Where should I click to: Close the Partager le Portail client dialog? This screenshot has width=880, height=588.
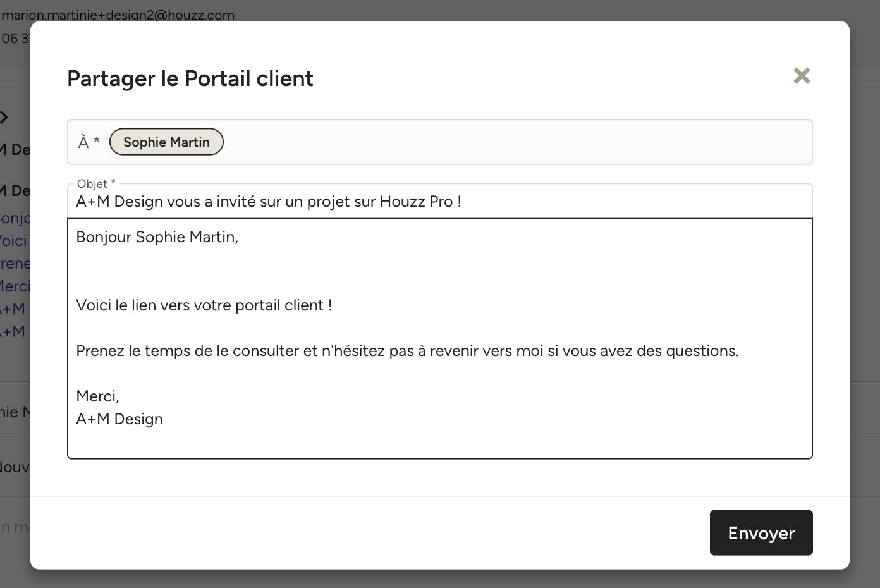(802, 76)
